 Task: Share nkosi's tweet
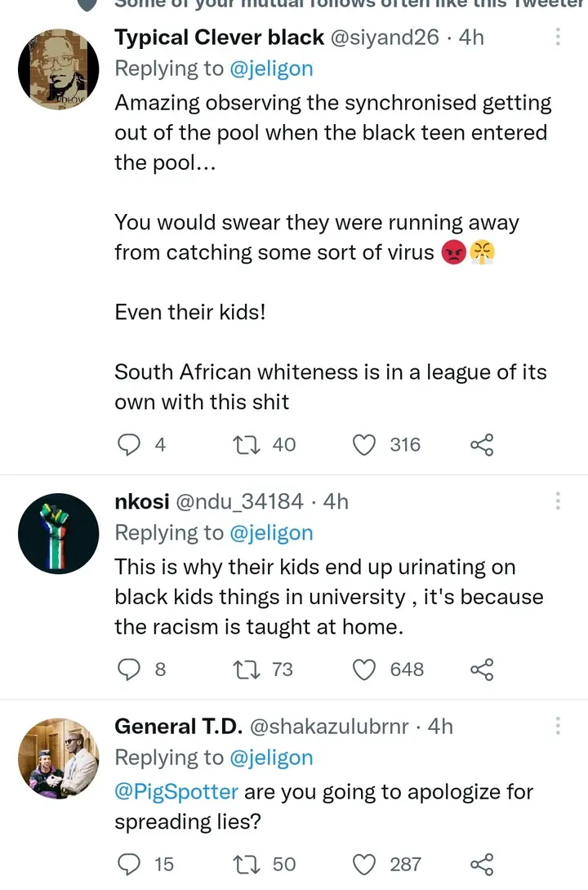482,670
